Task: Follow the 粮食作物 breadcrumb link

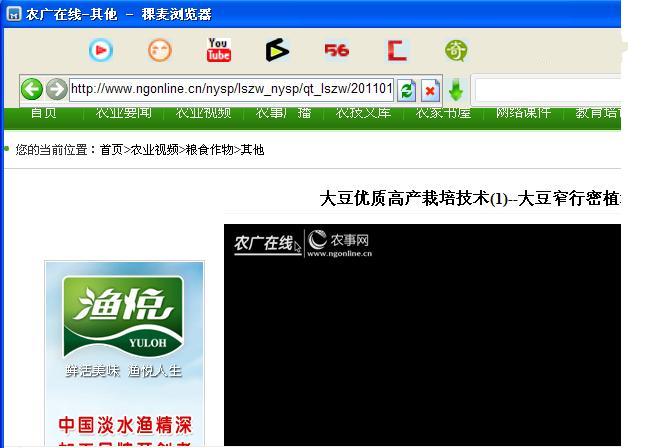Action: pos(209,150)
